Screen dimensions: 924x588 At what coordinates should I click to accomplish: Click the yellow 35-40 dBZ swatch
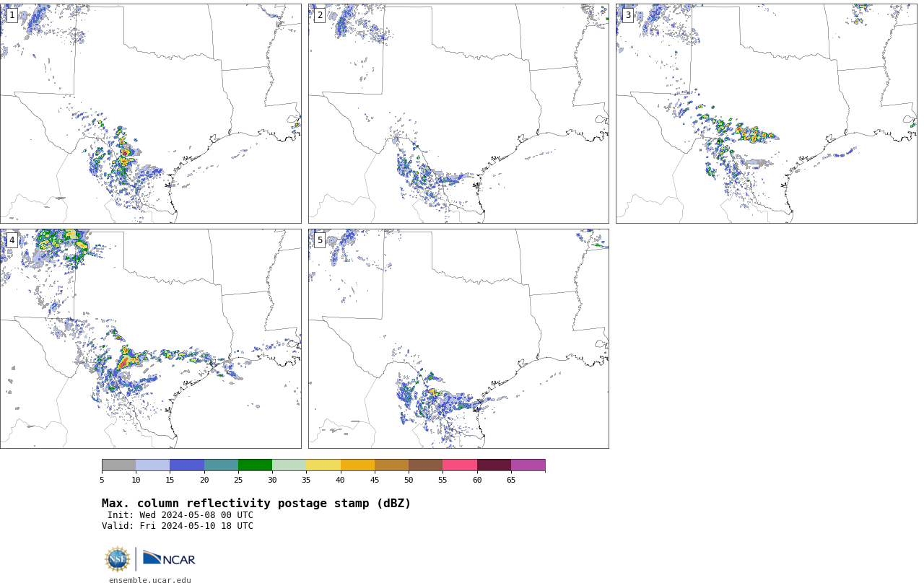323,465
